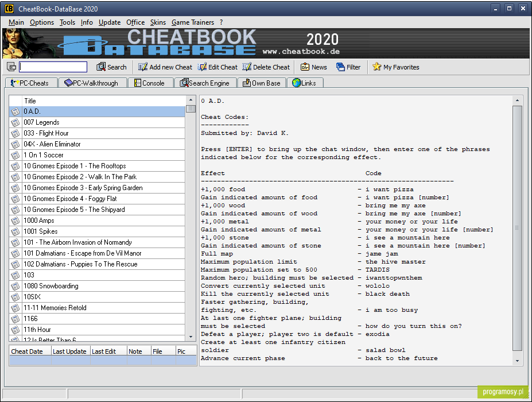This screenshot has height=402, width=532.
Task: Open the Game Trainers menu
Action: click(x=193, y=22)
